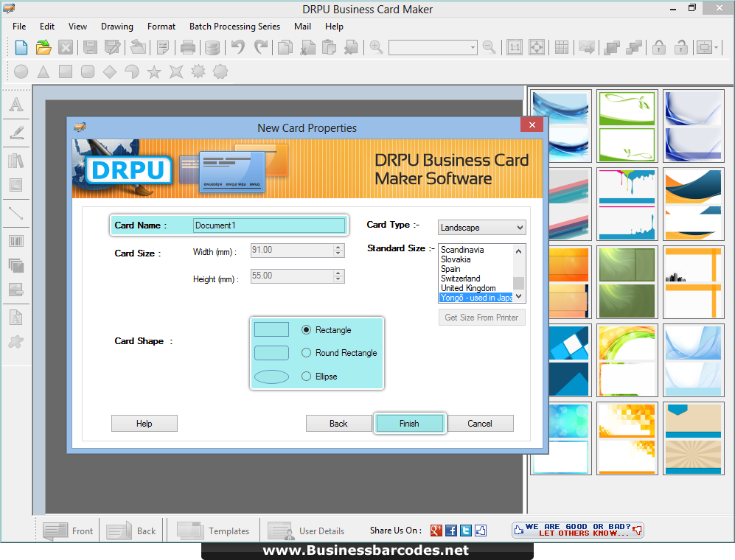Select the line drawing tool in the sidebar
Viewport: 735px width, 560px height.
pyautogui.click(x=16, y=214)
